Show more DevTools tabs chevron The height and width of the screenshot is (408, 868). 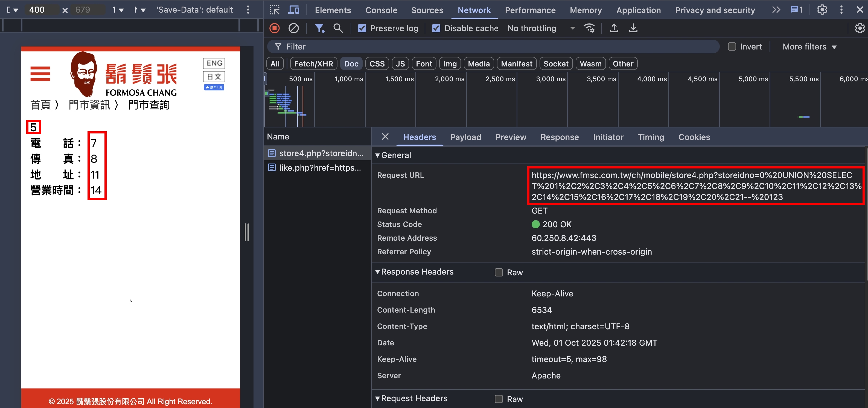pyautogui.click(x=776, y=10)
